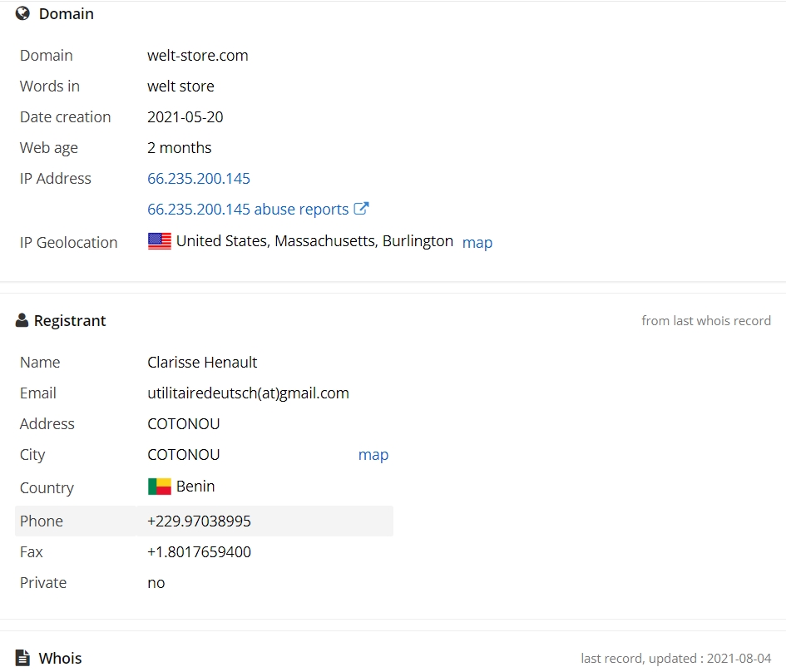
Task: Click the last record updated 2021-08-04 text
Action: [675, 658]
